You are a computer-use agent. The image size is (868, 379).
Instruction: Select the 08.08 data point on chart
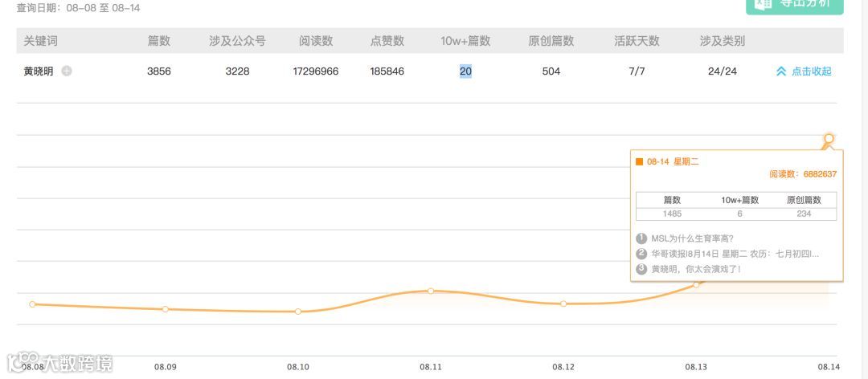pyautogui.click(x=32, y=304)
